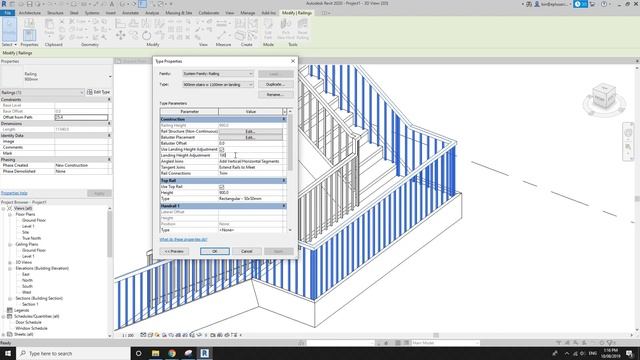Click the Save icon in quick access toolbar
This screenshot has height=360, width=640.
pos(29,4)
